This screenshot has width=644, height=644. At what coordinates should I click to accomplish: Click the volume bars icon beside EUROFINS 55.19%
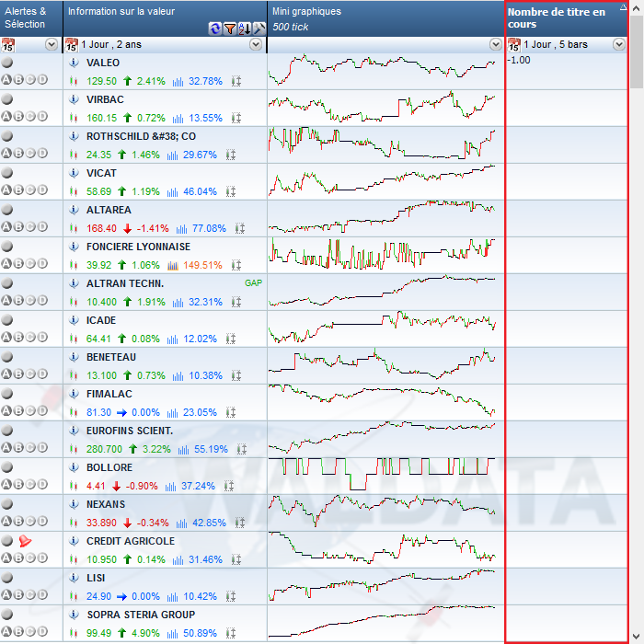pos(184,449)
